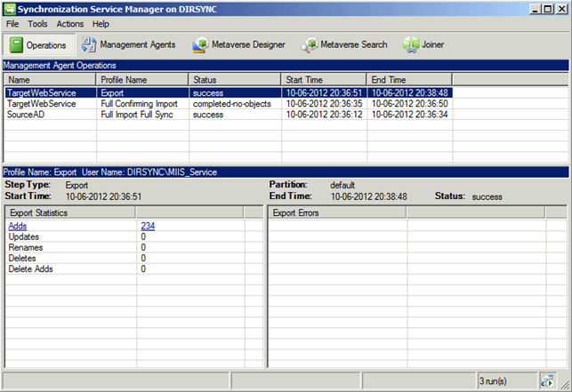Select the SourceAD operation row
Viewport: 572px width, 392px height.
tap(229, 115)
